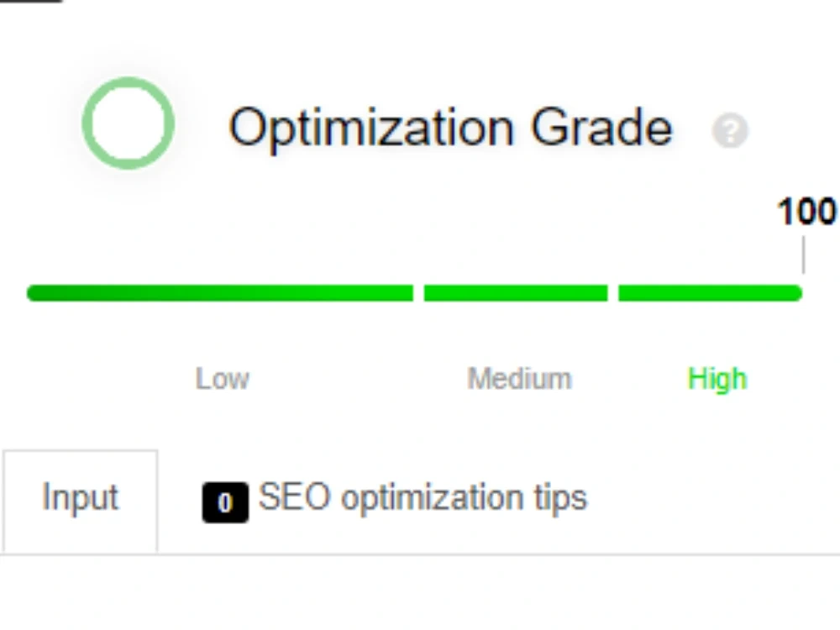Click the word Grade in the heading

click(x=601, y=127)
